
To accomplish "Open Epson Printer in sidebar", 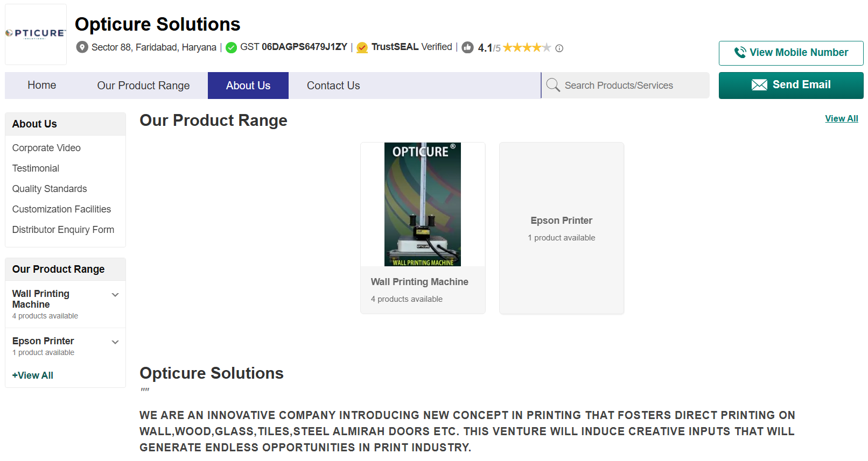I will (x=43, y=341).
